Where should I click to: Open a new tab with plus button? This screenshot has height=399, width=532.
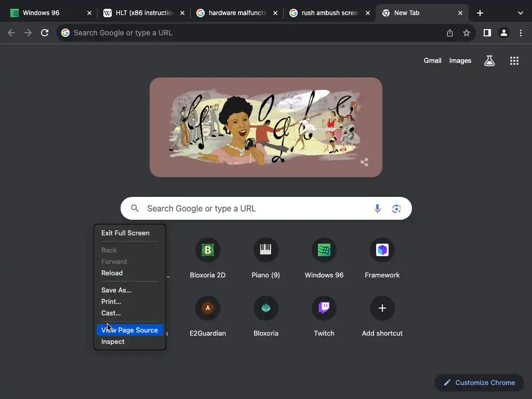pos(480,13)
